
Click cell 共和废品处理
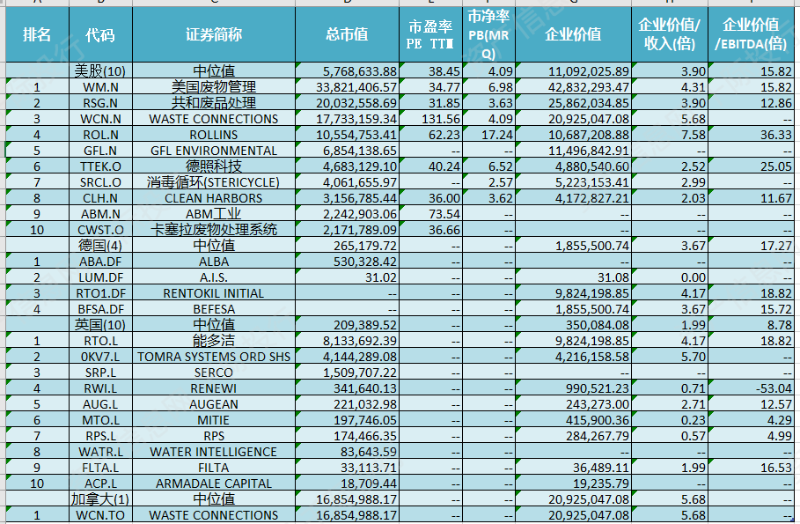click(214, 103)
